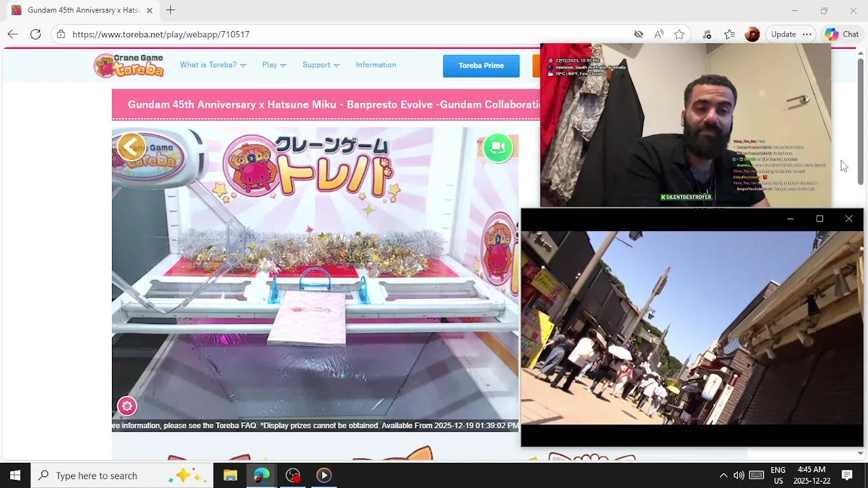Open Copilot Chat sidebar
The width and height of the screenshot is (868, 488).
pos(842,34)
